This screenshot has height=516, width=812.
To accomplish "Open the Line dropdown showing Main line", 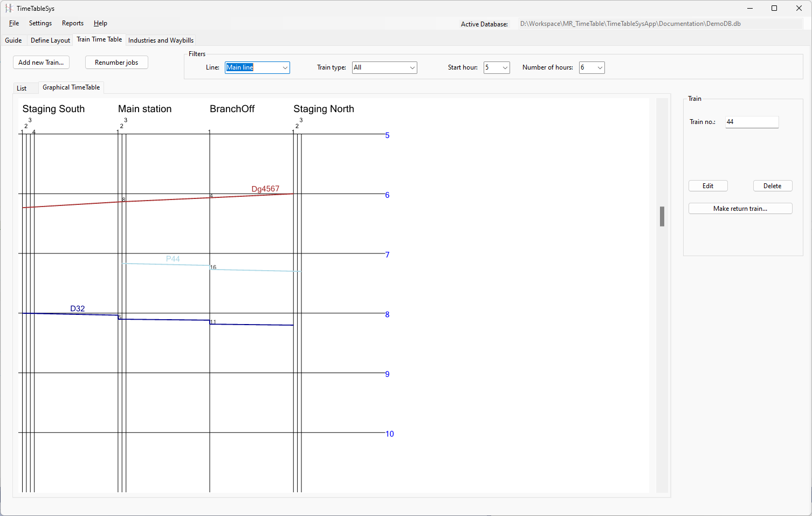I will [257, 67].
